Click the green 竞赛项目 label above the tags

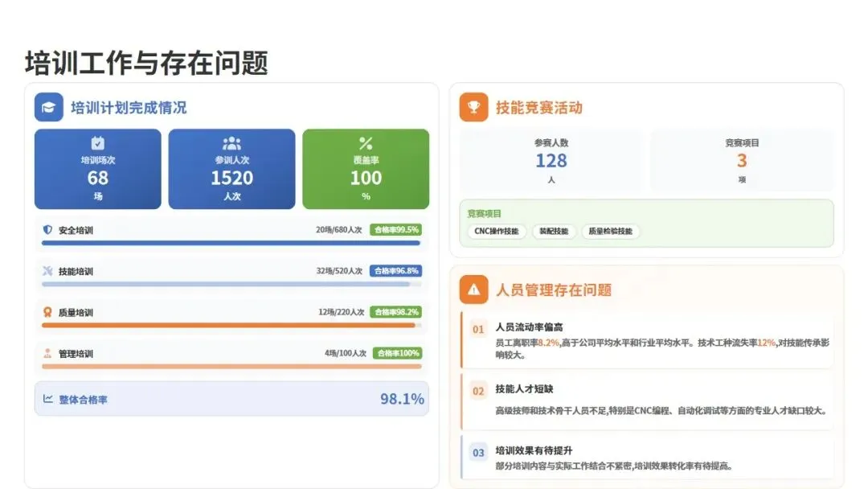coord(484,213)
